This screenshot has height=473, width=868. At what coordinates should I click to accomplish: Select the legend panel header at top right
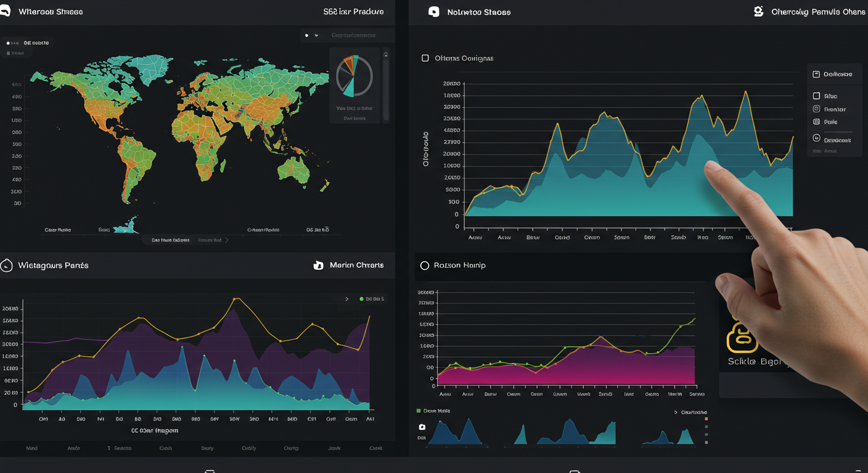[833, 74]
